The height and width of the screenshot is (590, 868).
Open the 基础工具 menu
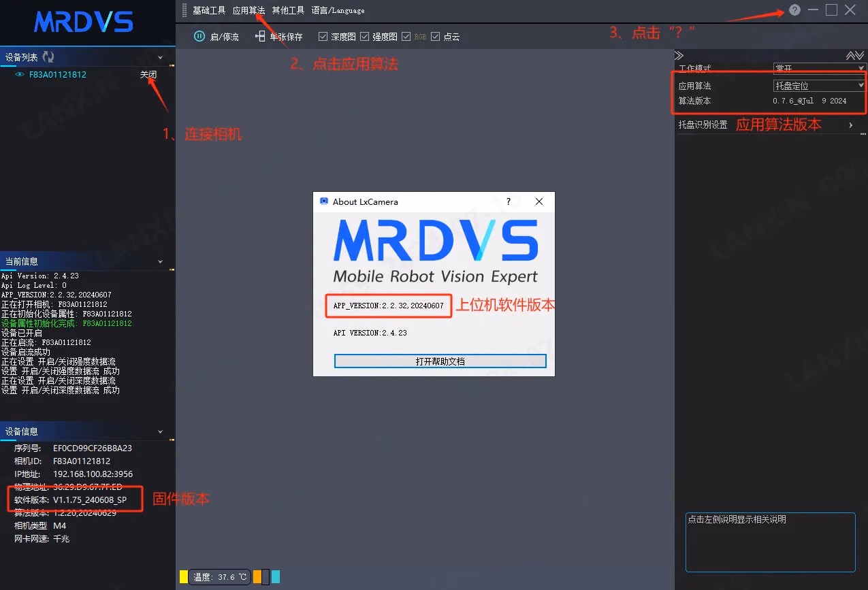[209, 10]
